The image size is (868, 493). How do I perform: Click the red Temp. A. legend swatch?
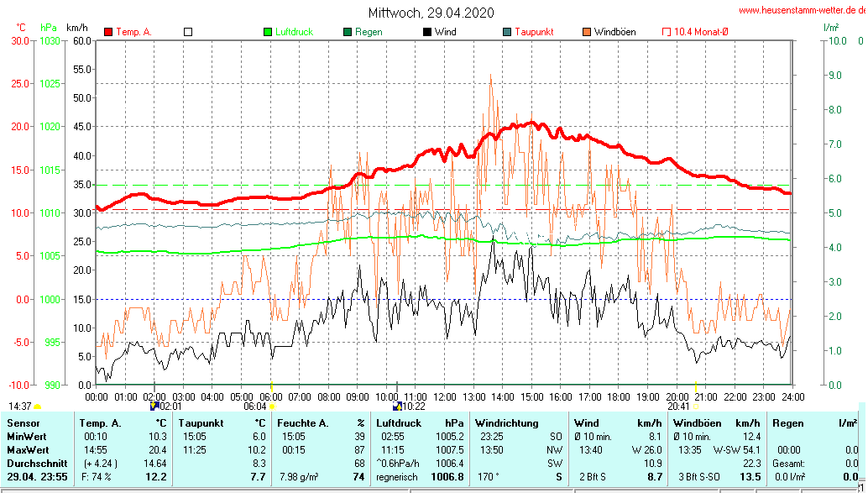click(108, 32)
